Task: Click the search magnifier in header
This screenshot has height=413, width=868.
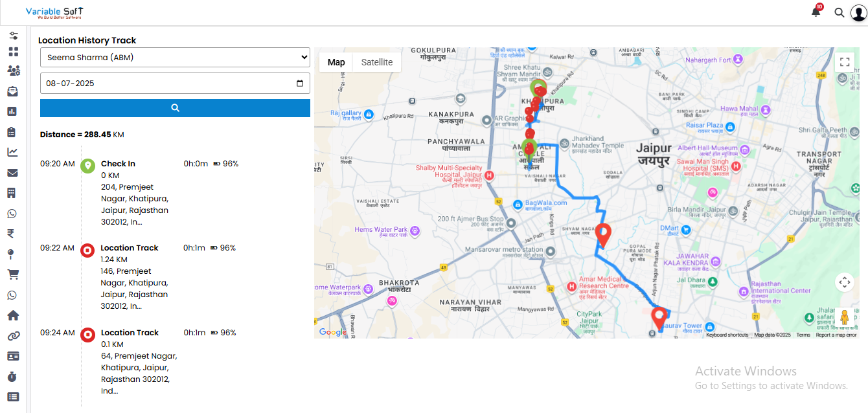Action: point(839,12)
